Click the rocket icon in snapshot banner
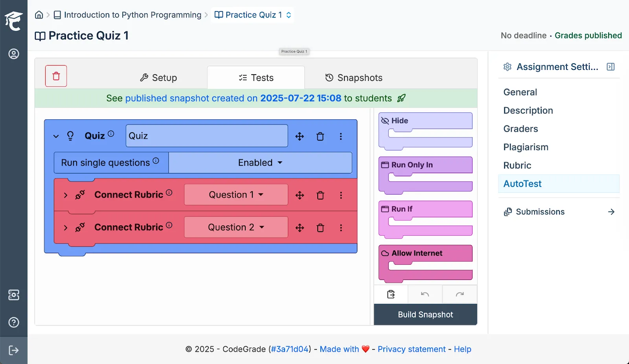 (x=401, y=98)
